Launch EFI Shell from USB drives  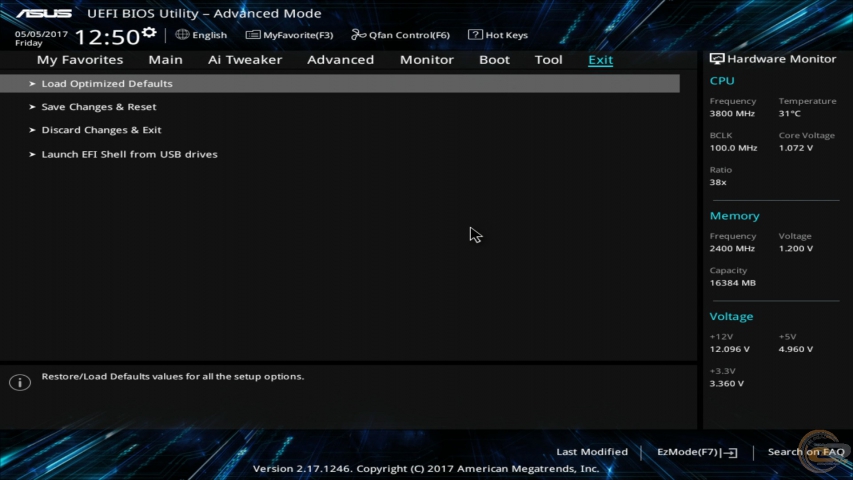tap(129, 155)
